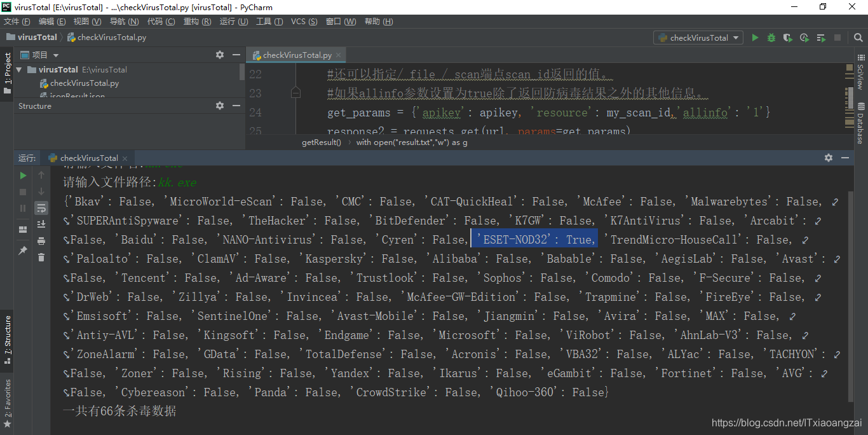Click getResult() breadcrumb
This screenshot has width=868, height=435.
[322, 142]
